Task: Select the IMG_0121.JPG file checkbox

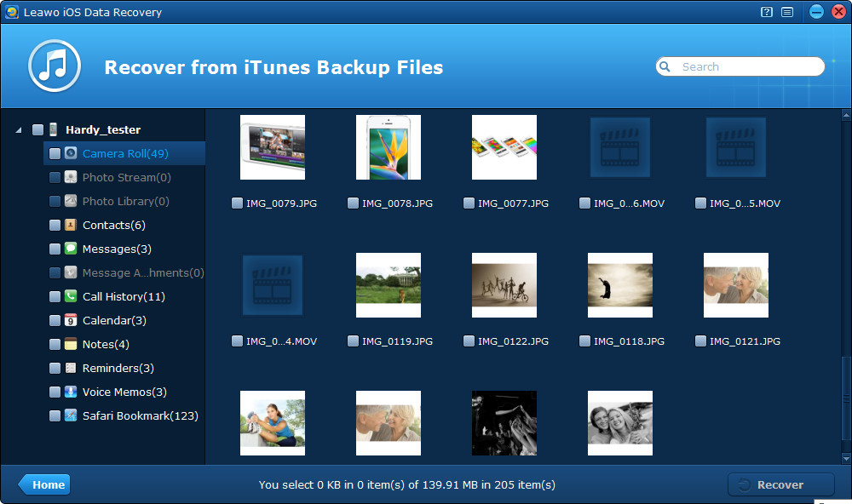Action: pyautogui.click(x=700, y=341)
